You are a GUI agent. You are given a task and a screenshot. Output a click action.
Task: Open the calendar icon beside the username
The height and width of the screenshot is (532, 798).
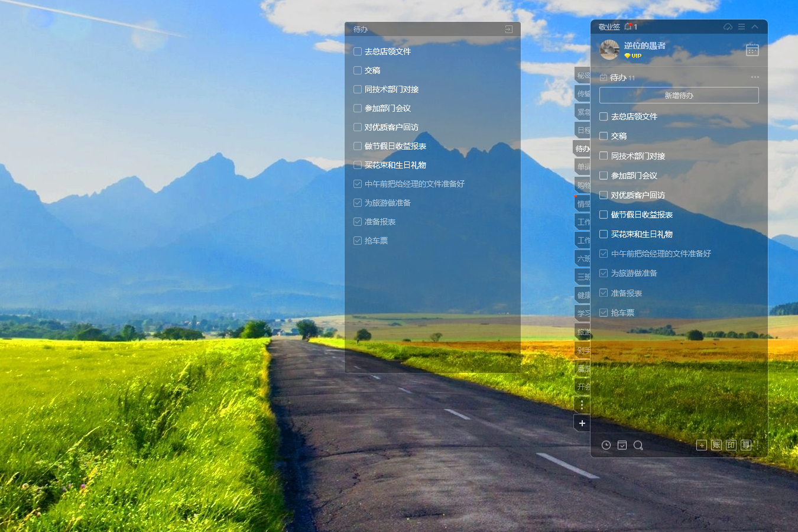tap(752, 50)
